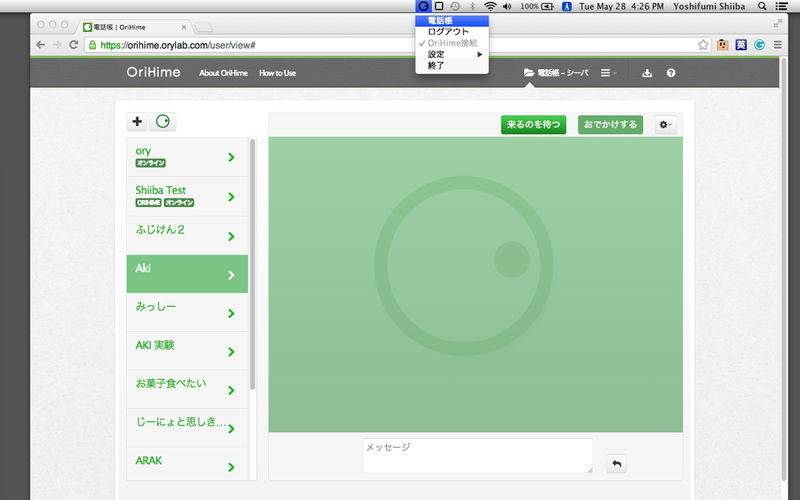This screenshot has height=500, width=800.
Task: Expand the Shiiba Test contact chevron
Action: pos(231,197)
